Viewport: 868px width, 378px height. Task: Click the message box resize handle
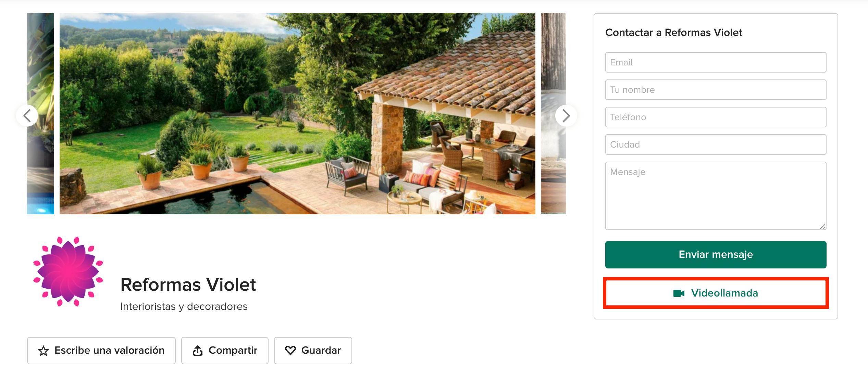coord(823,227)
